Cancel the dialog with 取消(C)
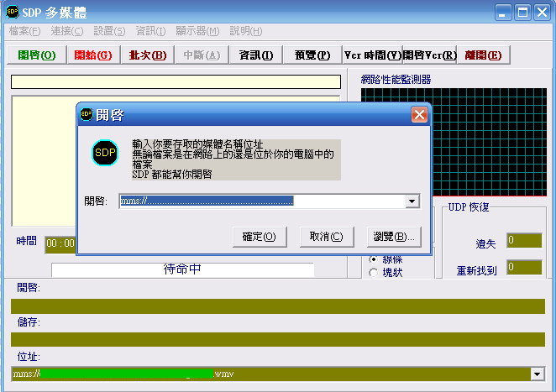The image size is (556, 392). [x=326, y=237]
